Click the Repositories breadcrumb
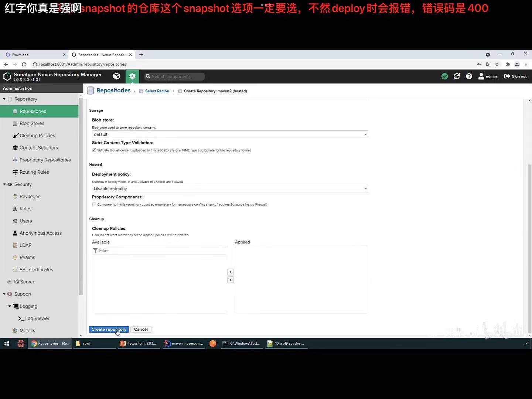532x399 pixels. pyautogui.click(x=113, y=91)
